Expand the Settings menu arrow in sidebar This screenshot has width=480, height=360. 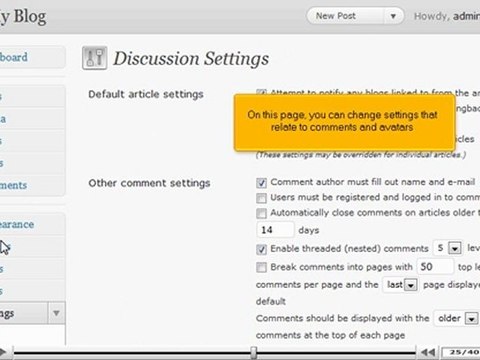tap(56, 313)
